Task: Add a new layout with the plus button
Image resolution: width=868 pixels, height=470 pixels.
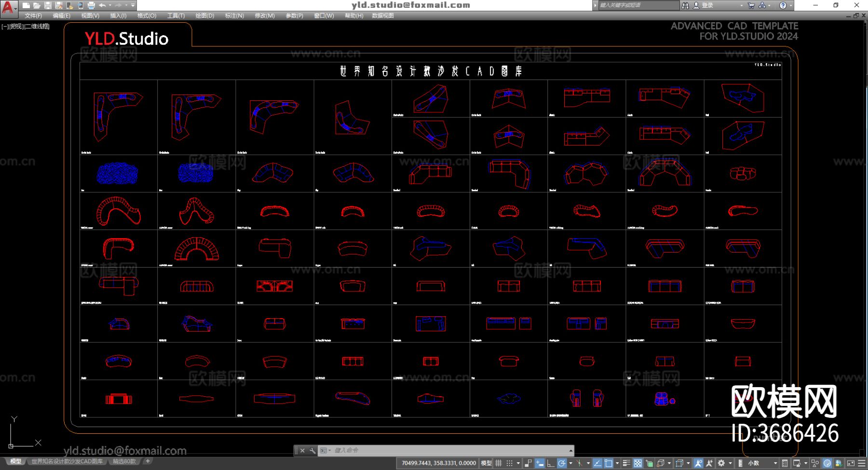Action: click(148, 461)
